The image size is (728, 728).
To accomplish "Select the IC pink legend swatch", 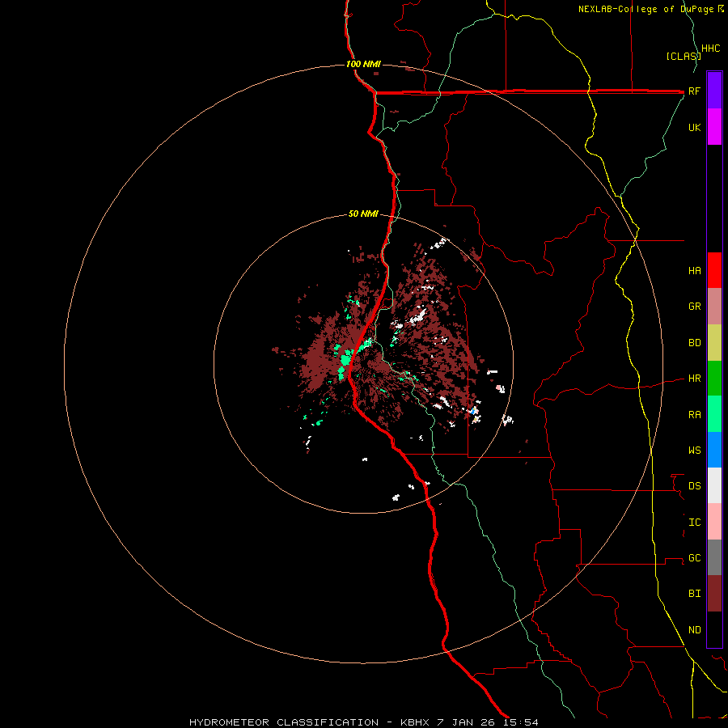I will (x=714, y=522).
